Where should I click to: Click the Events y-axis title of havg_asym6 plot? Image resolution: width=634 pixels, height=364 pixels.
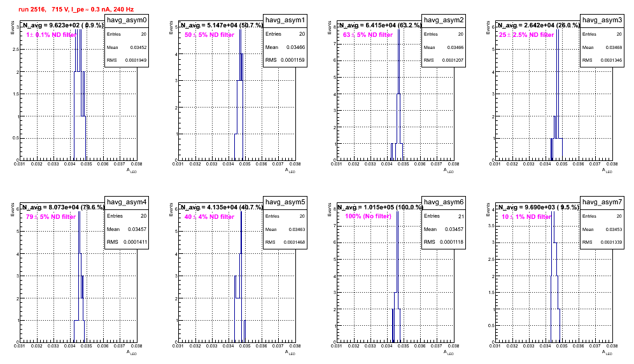pyautogui.click(x=330, y=209)
